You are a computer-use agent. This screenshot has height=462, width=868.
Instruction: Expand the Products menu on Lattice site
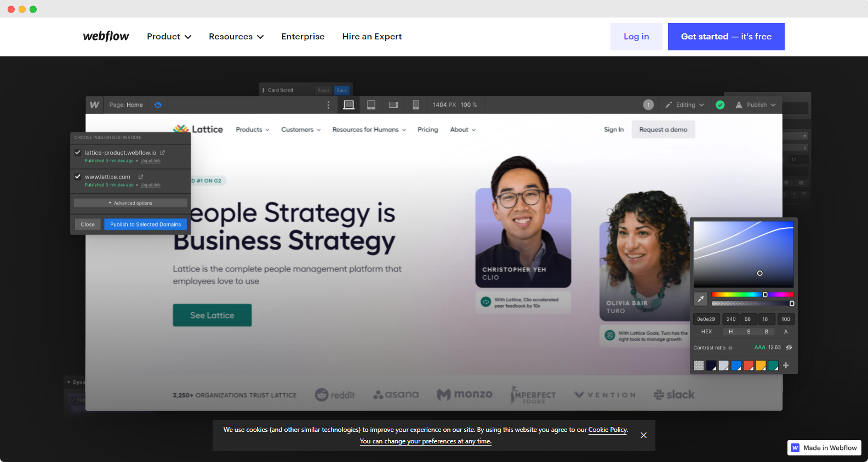tap(253, 130)
